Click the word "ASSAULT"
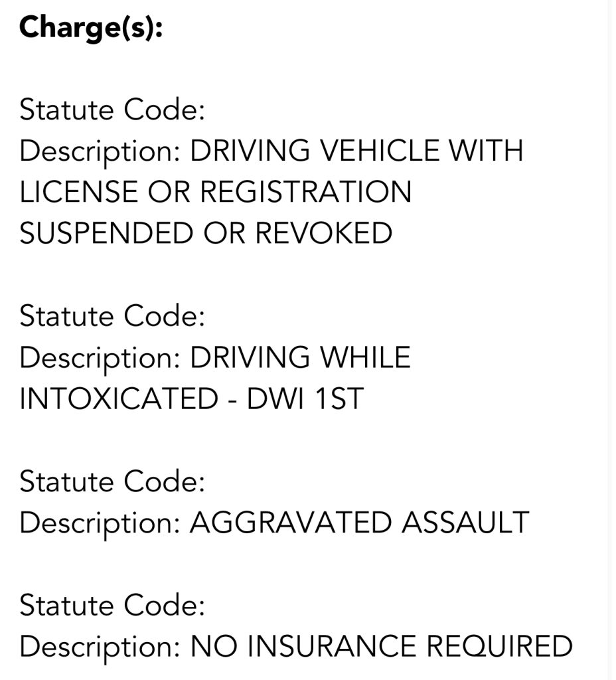This screenshot has height=680, width=616. [x=465, y=523]
